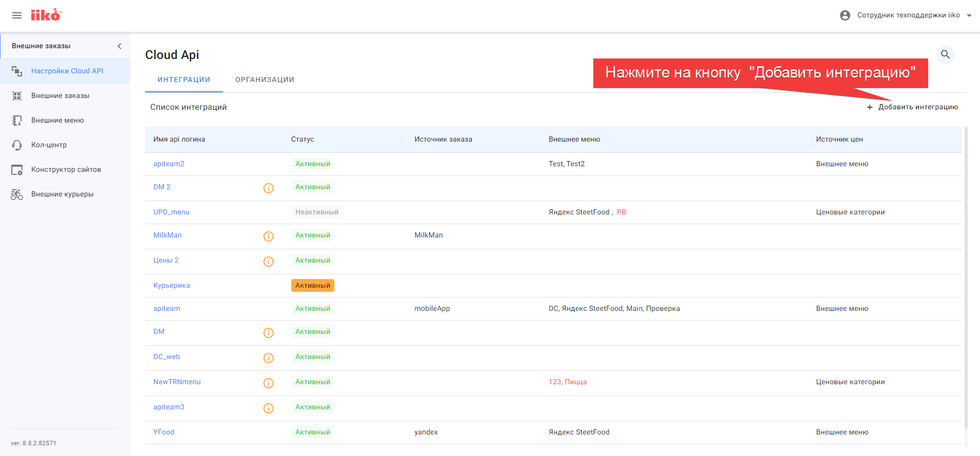This screenshot has width=980, height=456.
Task: Open the Цены 2 integration link
Action: pos(166,260)
